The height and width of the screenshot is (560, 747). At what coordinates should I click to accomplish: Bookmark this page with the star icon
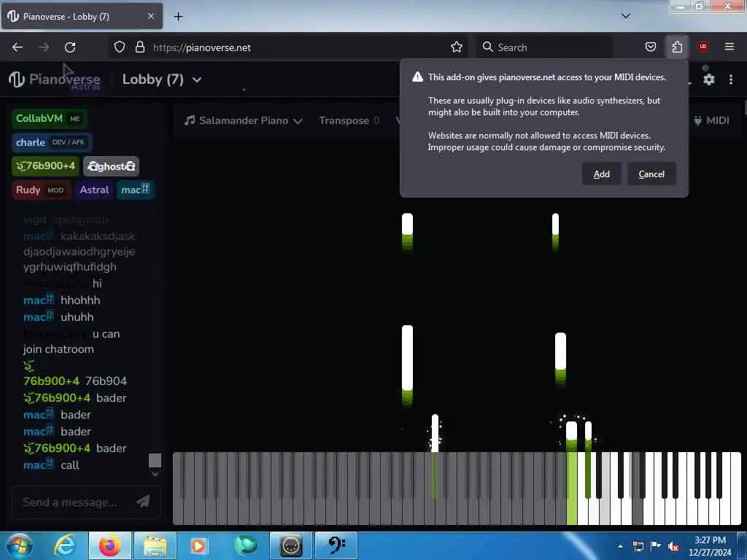tap(457, 47)
